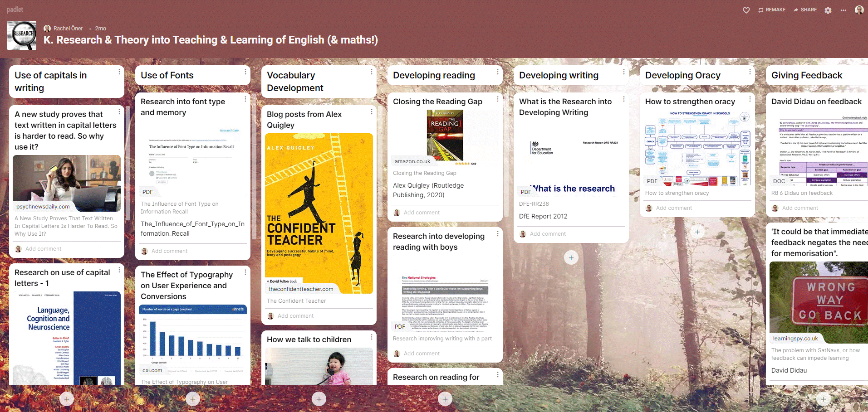This screenshot has height=412, width=868.
Task: Click the Remake button
Action: (772, 10)
